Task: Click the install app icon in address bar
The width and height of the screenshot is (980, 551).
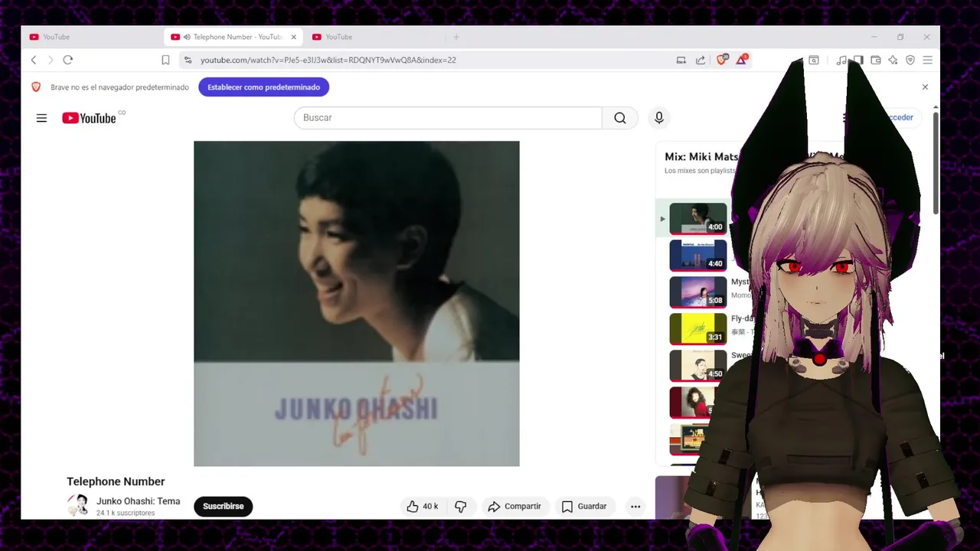Action: (681, 60)
